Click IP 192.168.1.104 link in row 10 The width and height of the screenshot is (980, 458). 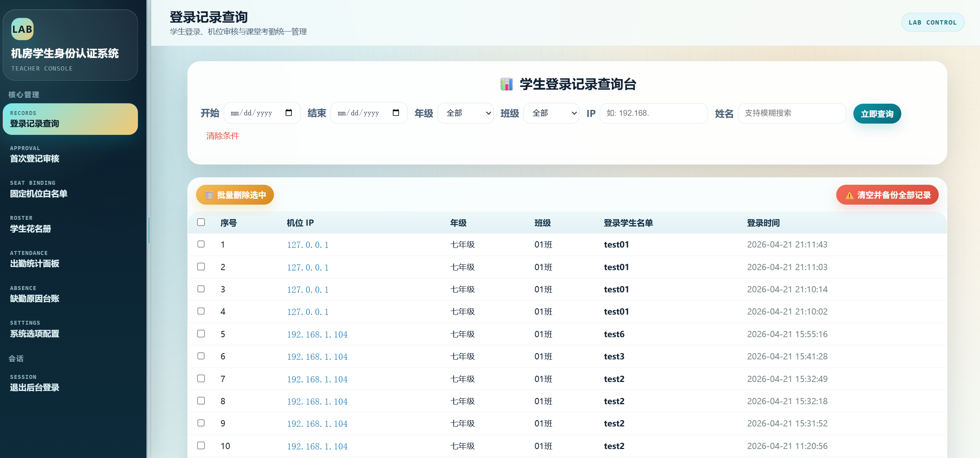317,446
